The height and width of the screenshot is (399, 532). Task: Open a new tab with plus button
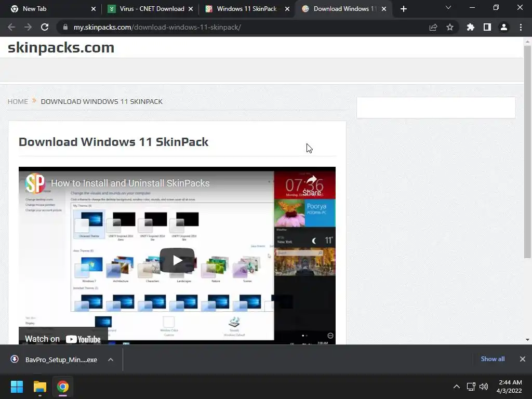click(403, 9)
